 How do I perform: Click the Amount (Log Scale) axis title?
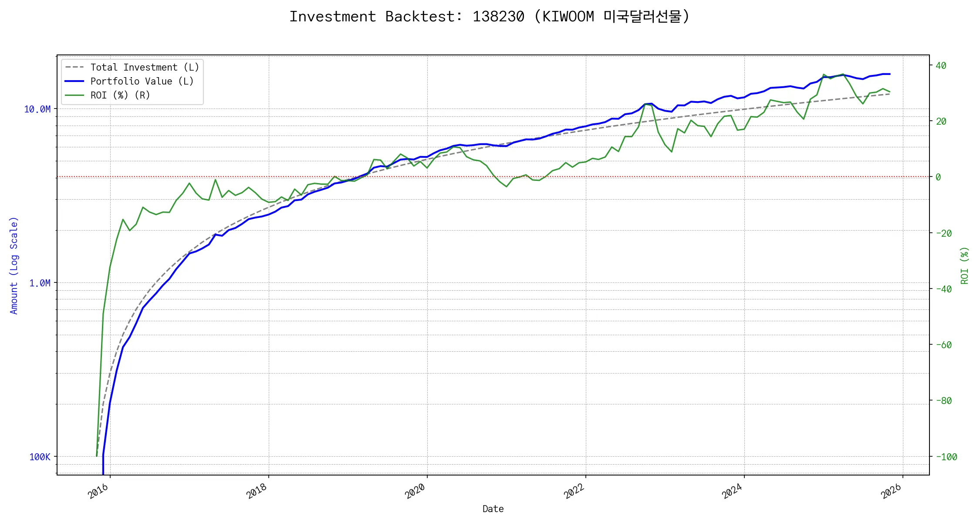click(14, 265)
